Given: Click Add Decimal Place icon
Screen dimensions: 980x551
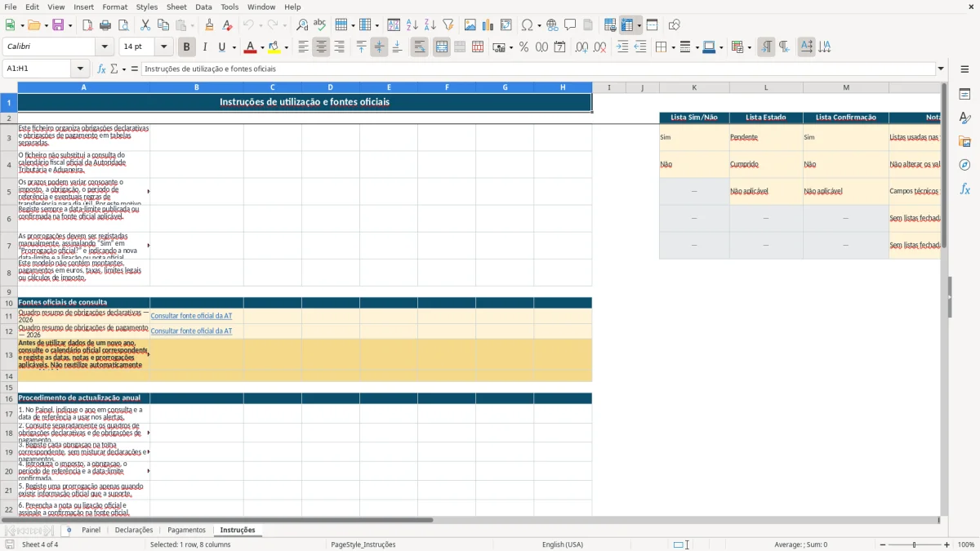Looking at the screenshot, I should click(x=582, y=47).
